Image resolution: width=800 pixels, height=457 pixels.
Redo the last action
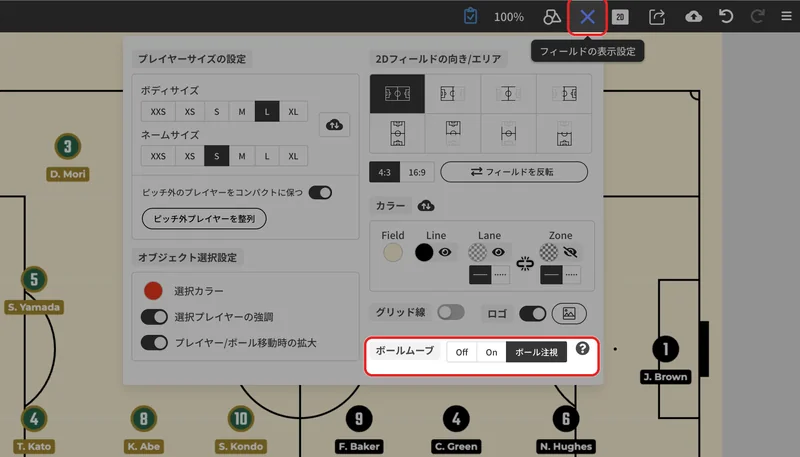(757, 17)
